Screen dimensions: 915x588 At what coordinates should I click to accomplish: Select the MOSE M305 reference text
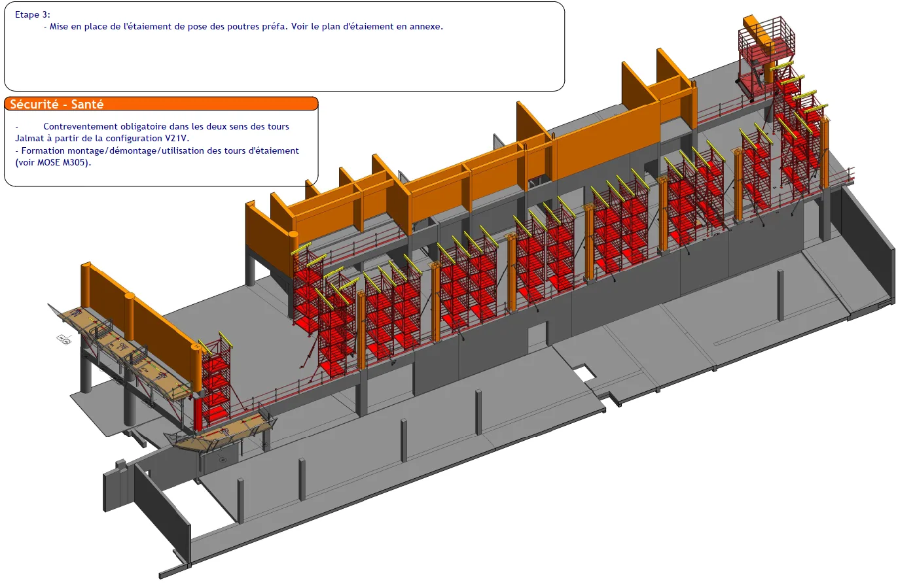point(54,162)
